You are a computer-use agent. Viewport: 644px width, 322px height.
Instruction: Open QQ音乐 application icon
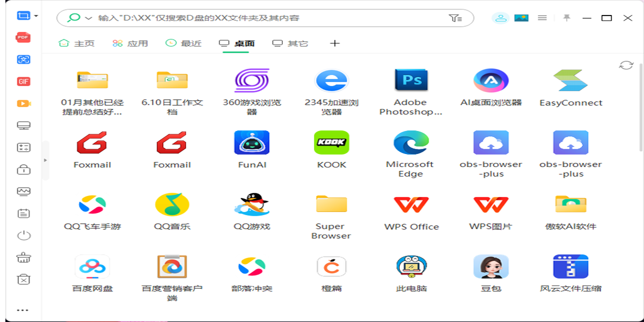[x=172, y=204]
